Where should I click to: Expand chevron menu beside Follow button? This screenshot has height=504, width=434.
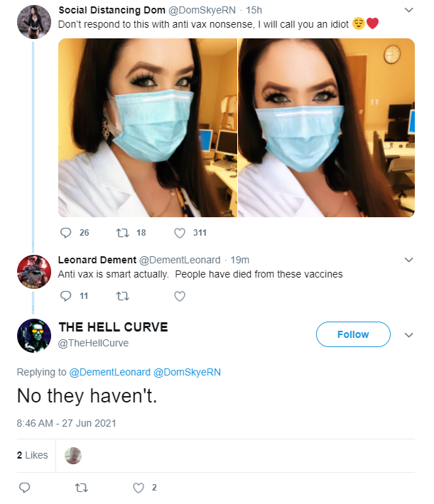408,335
